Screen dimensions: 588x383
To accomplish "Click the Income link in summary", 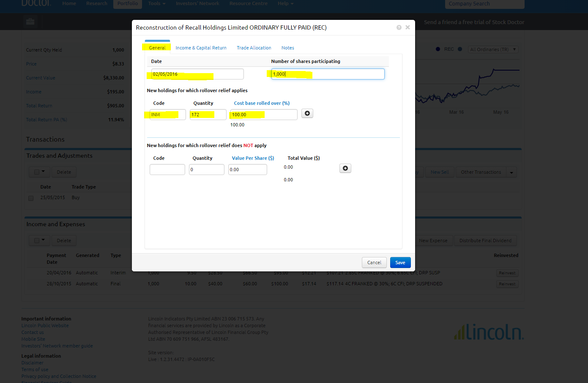I will click(x=34, y=92).
